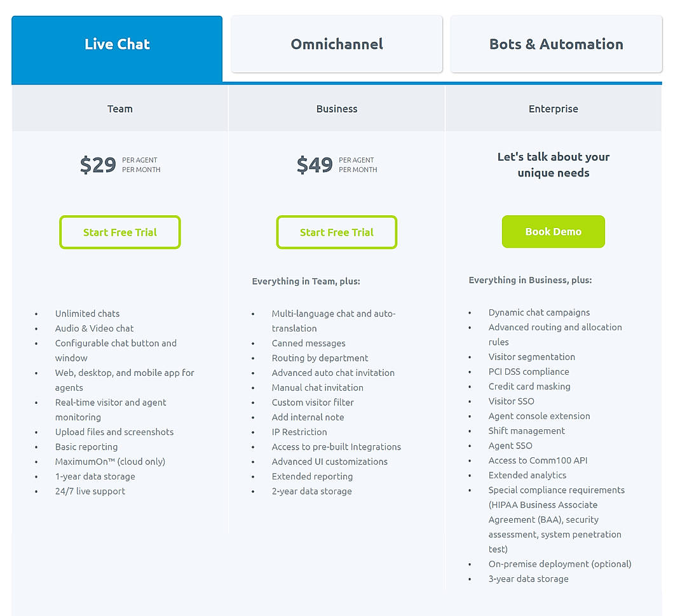Click the Everything in Team, plus label
This screenshot has width=680, height=616.
pos(306,281)
